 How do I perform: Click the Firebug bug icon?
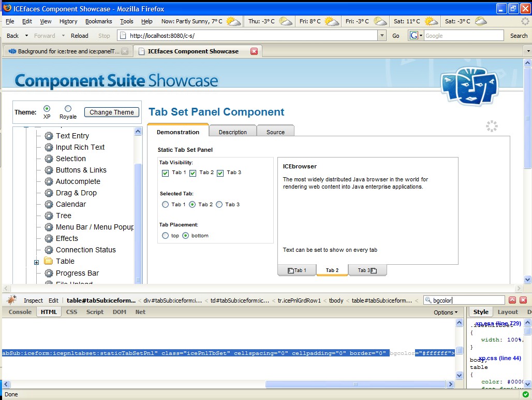[x=12, y=300]
